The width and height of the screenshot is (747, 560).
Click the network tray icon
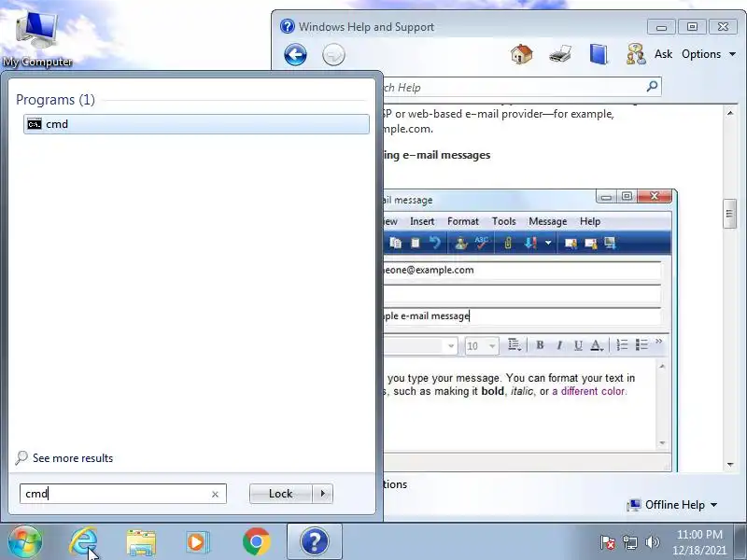coord(629,542)
